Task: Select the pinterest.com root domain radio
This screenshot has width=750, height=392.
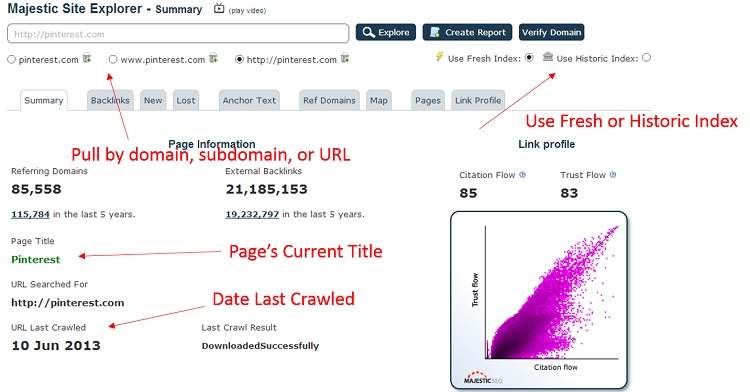Action: tap(11, 59)
